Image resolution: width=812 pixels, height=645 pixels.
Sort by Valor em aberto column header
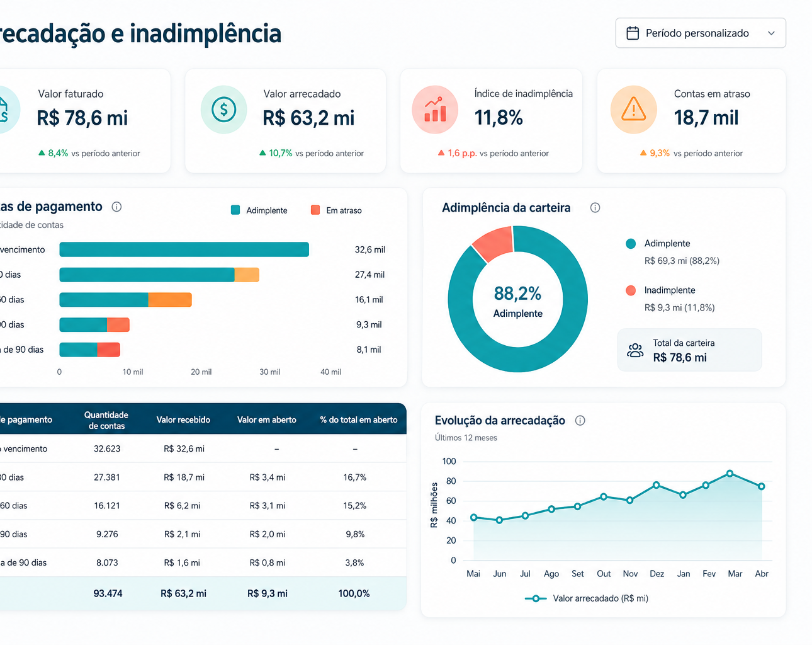267,420
